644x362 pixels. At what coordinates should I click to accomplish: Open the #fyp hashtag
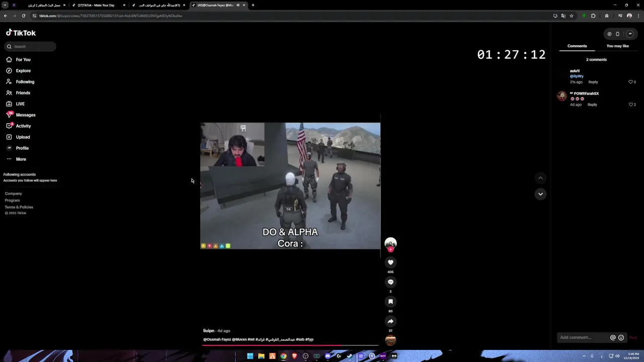[309, 339]
